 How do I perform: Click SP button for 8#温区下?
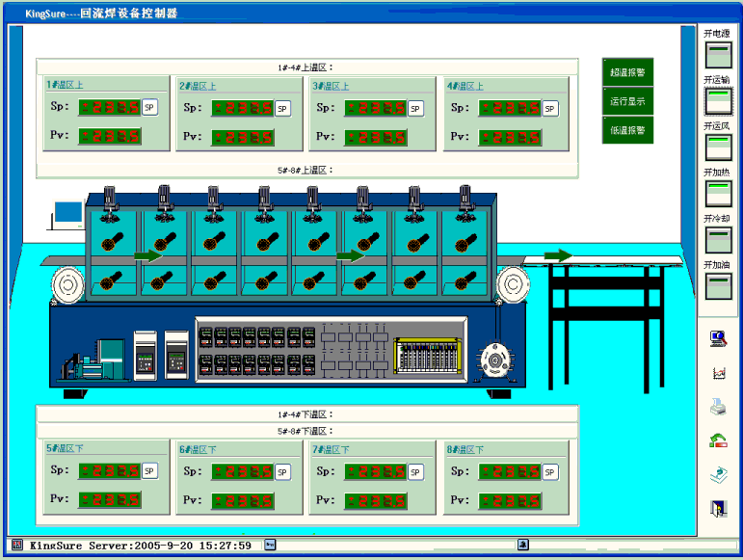551,471
